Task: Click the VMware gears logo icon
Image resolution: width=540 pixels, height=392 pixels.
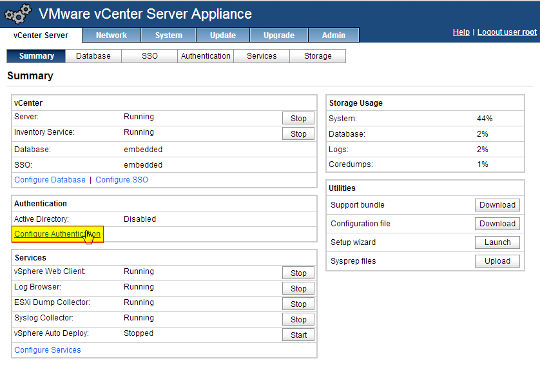Action: point(17,14)
